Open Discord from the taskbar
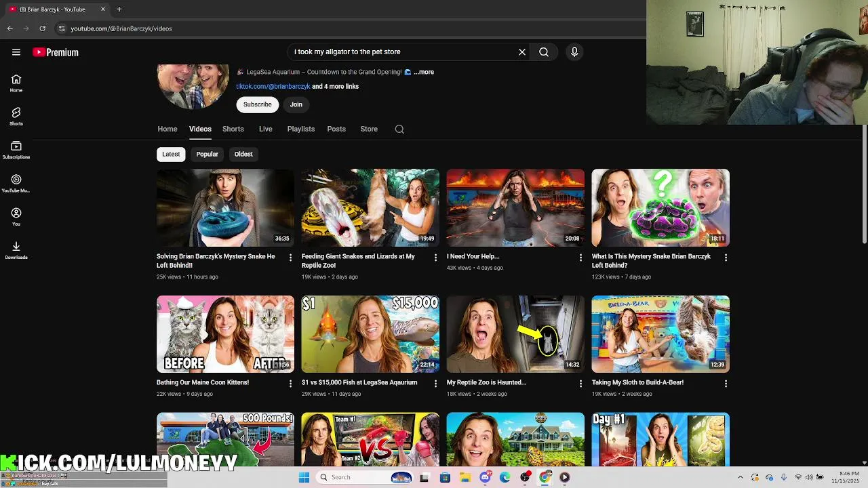868x488 pixels. click(x=485, y=477)
